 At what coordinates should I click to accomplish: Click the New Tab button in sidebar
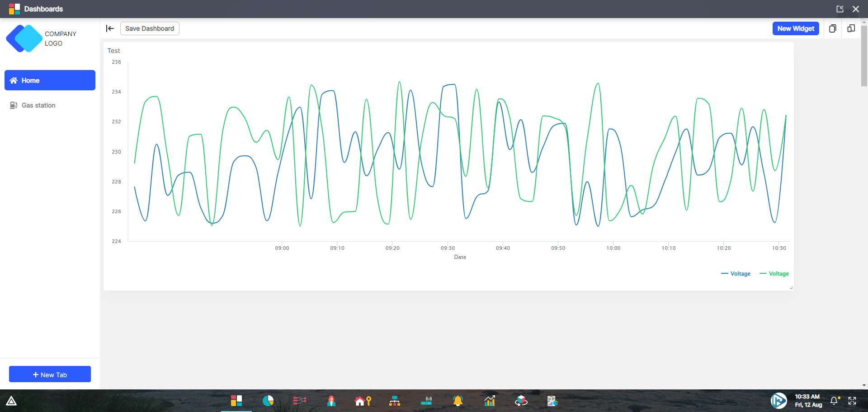[x=50, y=374]
